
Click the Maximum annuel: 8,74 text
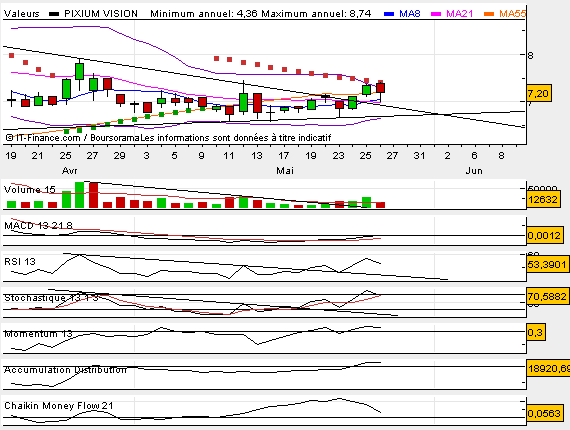[x=316, y=14]
